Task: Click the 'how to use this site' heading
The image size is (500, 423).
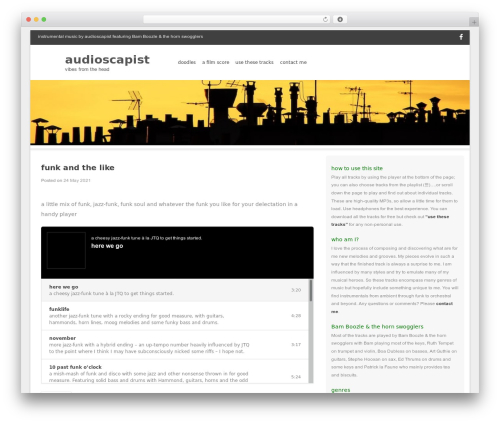Action: [x=357, y=168]
